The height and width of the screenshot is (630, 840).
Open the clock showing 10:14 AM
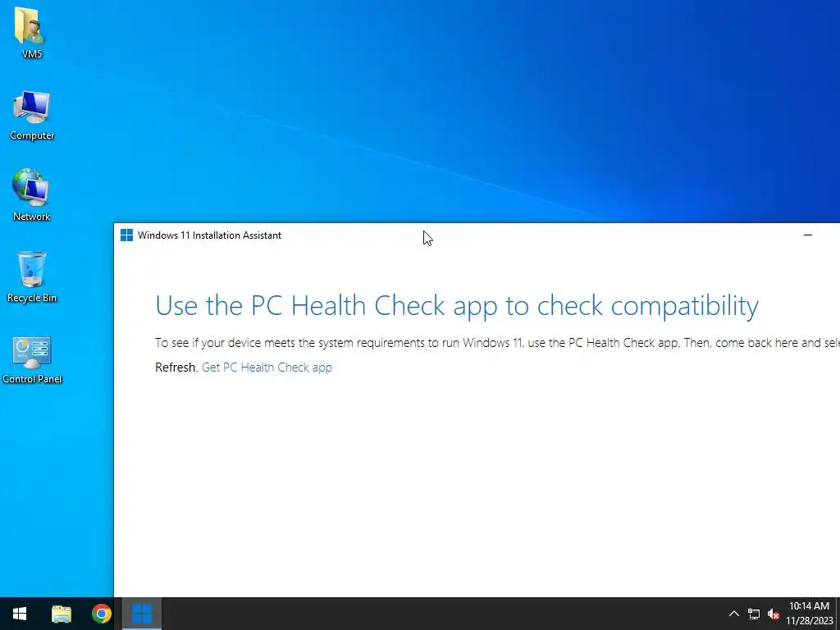(x=809, y=614)
